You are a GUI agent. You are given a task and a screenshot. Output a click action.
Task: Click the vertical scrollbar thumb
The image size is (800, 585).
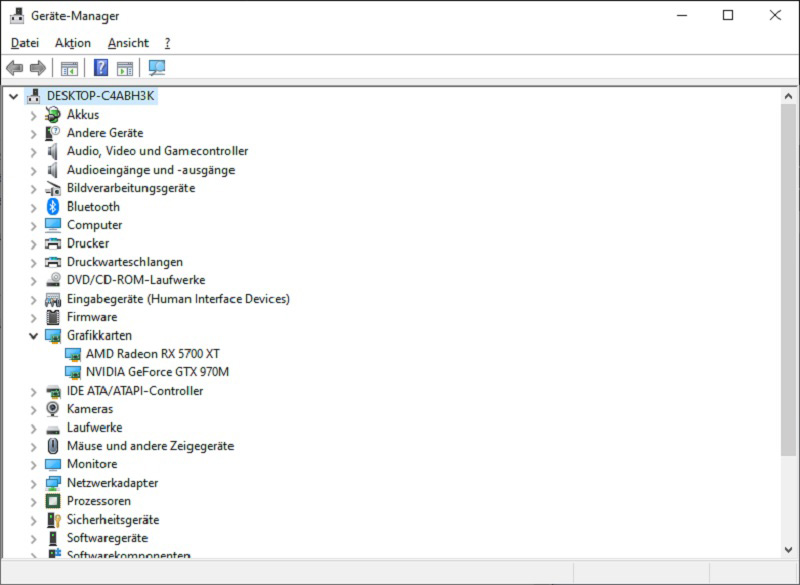point(788,279)
